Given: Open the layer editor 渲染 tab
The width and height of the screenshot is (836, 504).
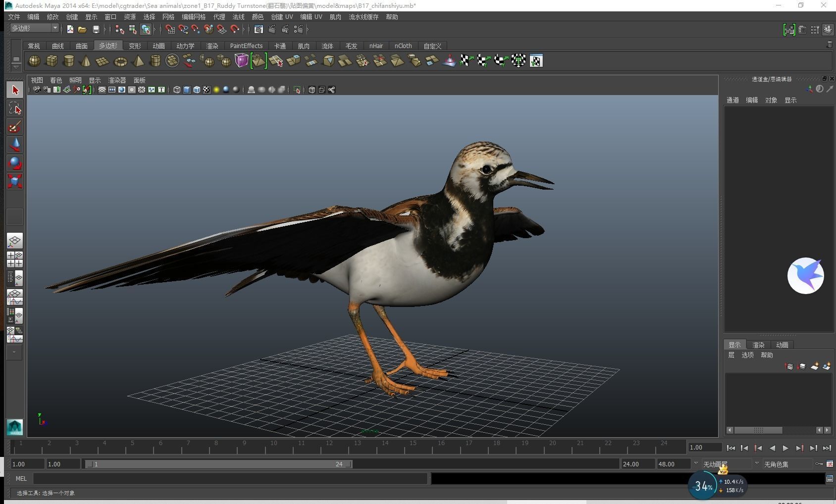Looking at the screenshot, I should pyautogui.click(x=758, y=345).
